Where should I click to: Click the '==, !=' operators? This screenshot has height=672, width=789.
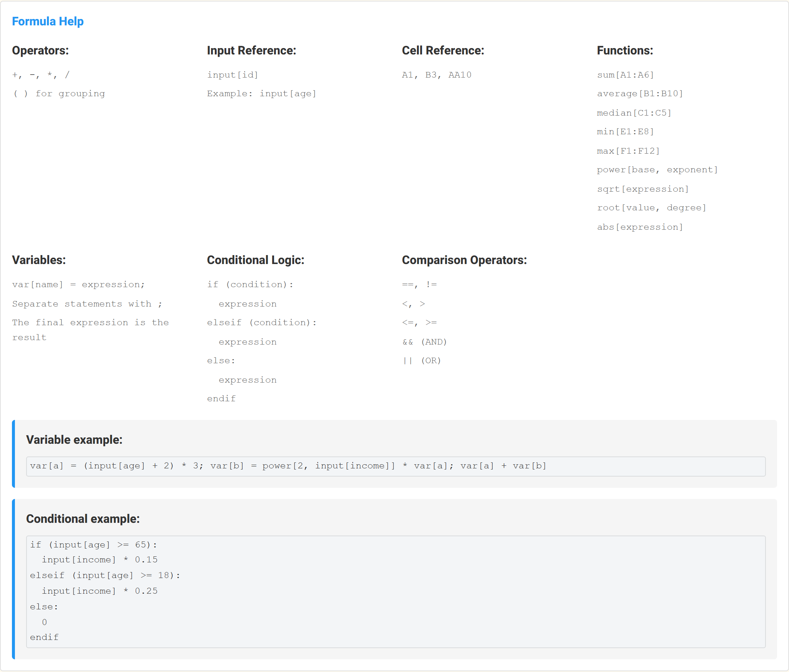(x=419, y=285)
